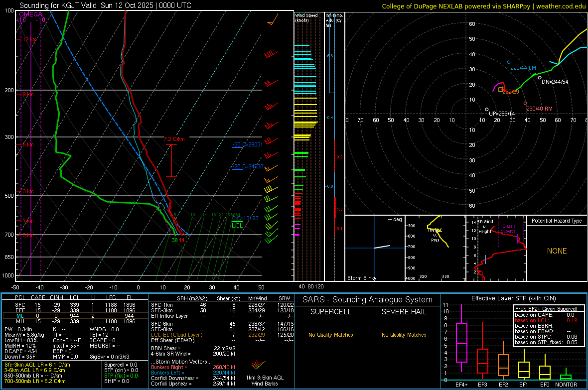588x390 pixels.
Task: Click the SFC-6km shear row label
Action: (x=162, y=324)
